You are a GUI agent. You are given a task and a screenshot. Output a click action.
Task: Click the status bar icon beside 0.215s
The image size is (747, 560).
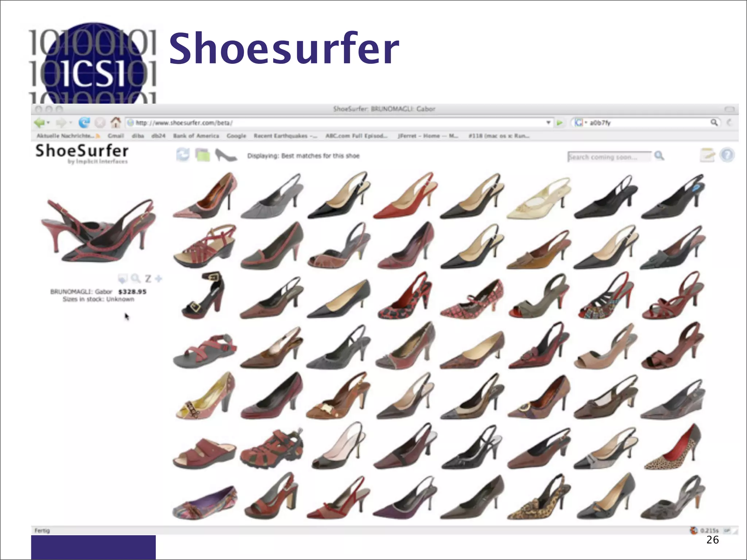pos(693,530)
